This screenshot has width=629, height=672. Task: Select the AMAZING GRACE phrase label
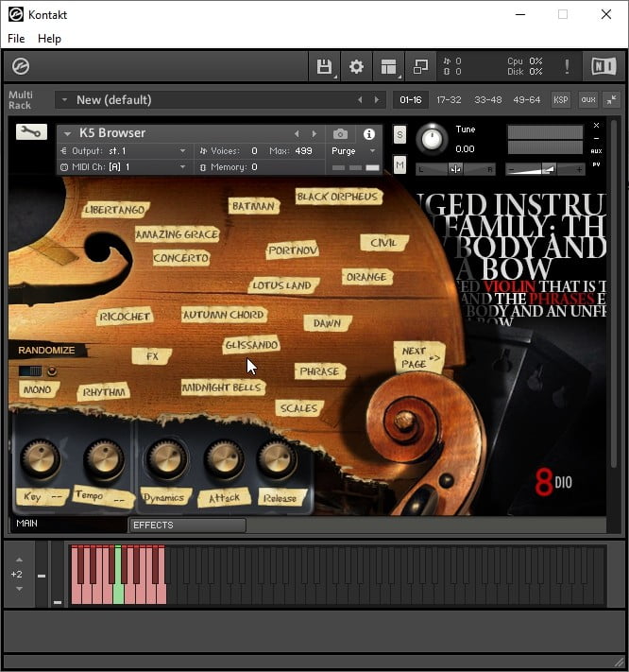click(x=177, y=234)
